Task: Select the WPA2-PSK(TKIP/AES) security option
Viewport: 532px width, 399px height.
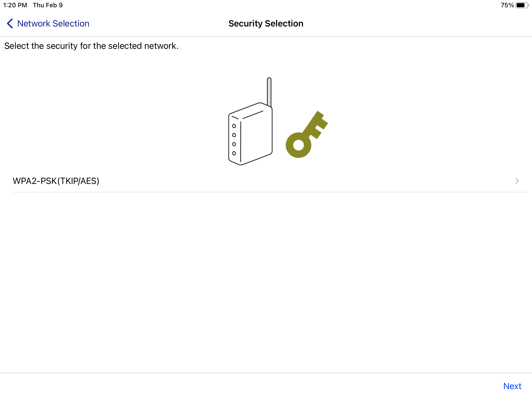Action: [x=56, y=181]
